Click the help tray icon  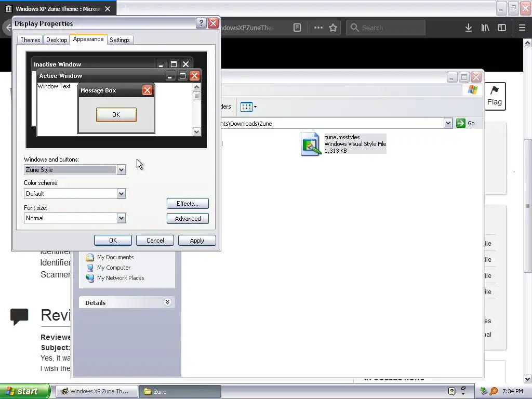click(x=451, y=392)
